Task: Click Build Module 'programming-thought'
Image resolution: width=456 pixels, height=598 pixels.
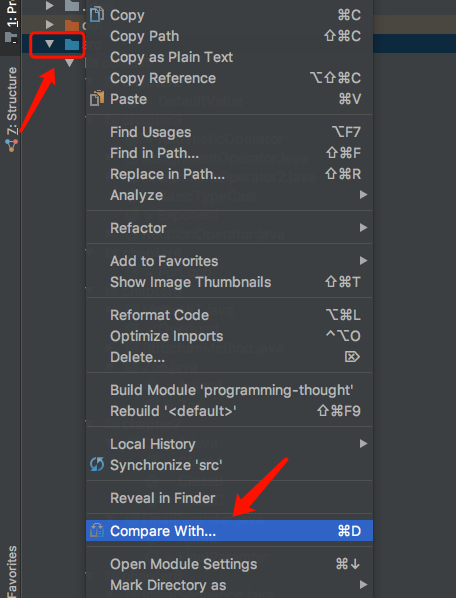Action: pyautogui.click(x=230, y=390)
